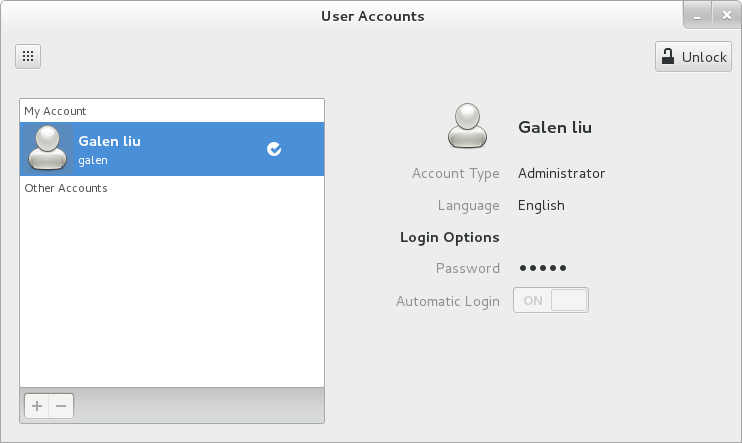Screen dimensions: 742x443
Task: Click the galen username in the list
Action: (x=93, y=160)
